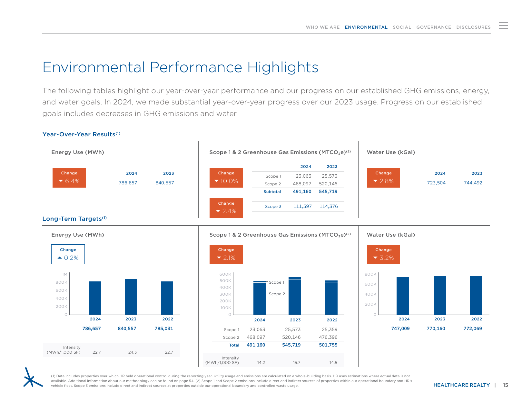Select the Scope 3 value 111,597
532x411 pixels.
(302, 206)
